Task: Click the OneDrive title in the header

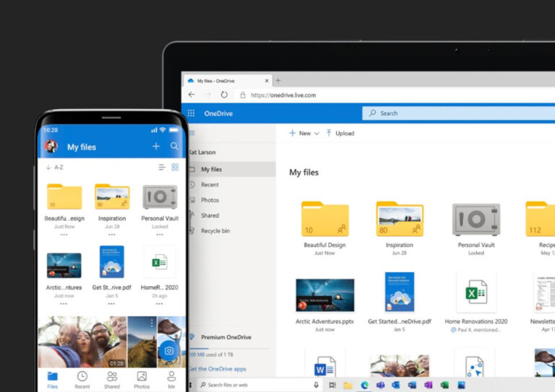Action: click(x=218, y=113)
